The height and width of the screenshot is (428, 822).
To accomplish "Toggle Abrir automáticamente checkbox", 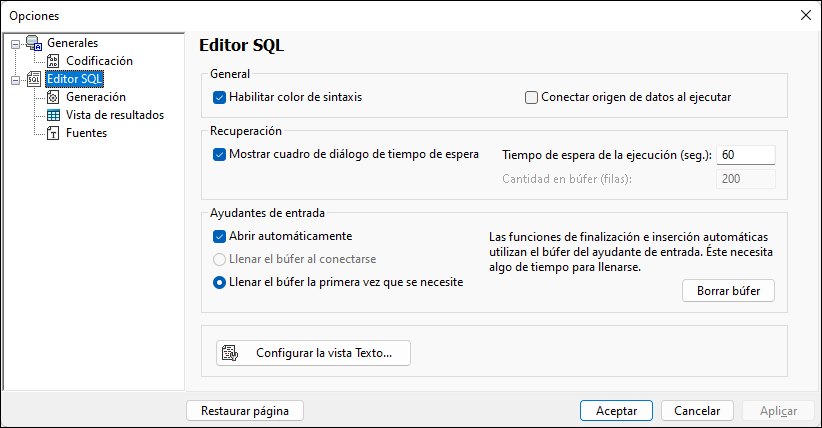I will pos(220,237).
